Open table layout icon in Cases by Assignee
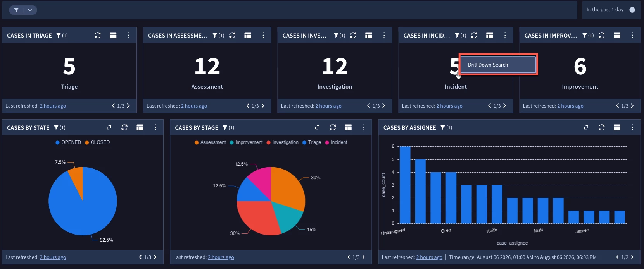644x269 pixels. point(617,127)
